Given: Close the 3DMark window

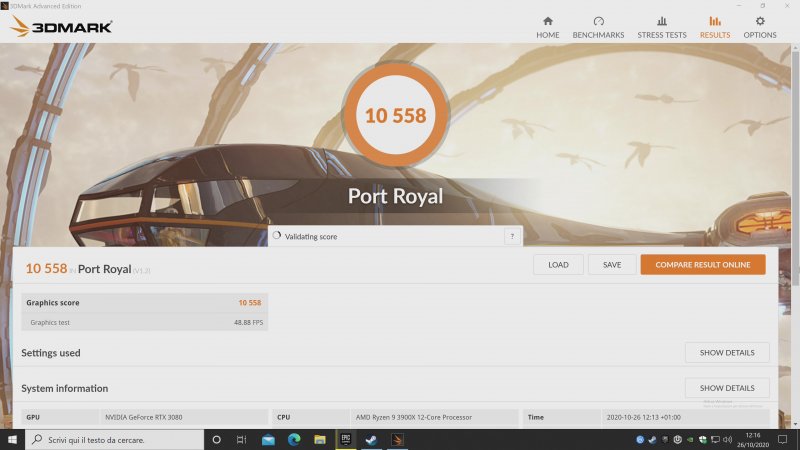Looking at the screenshot, I should tap(787, 6).
